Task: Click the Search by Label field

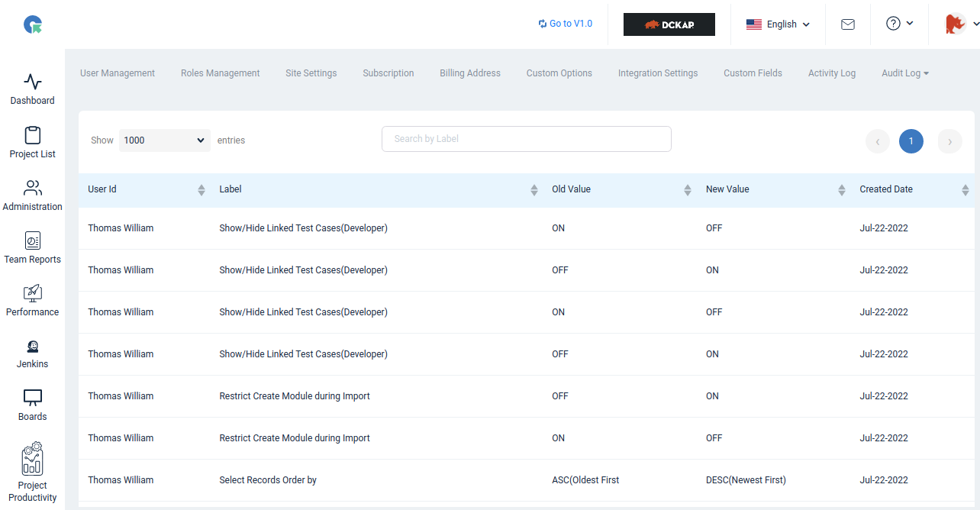Action: pos(527,139)
